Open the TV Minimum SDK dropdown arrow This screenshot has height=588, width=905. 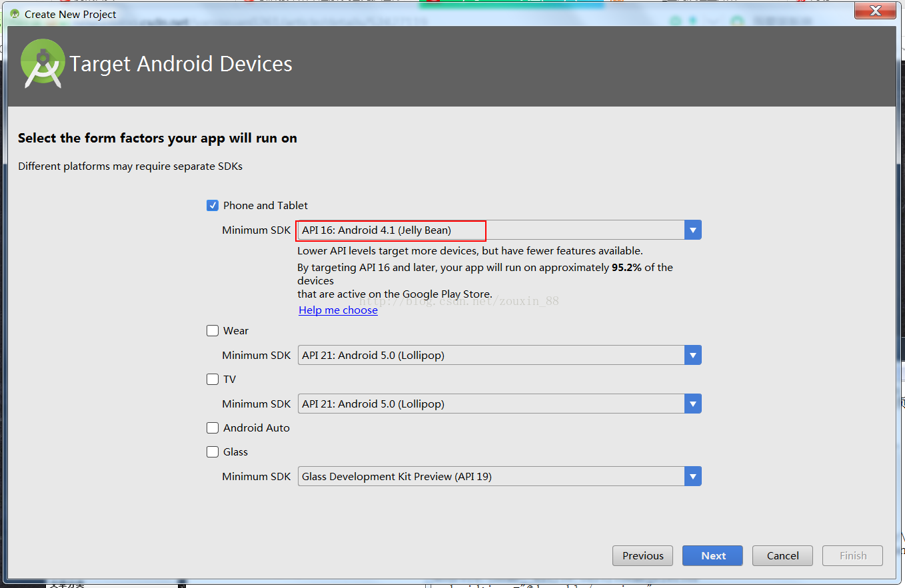pyautogui.click(x=693, y=404)
